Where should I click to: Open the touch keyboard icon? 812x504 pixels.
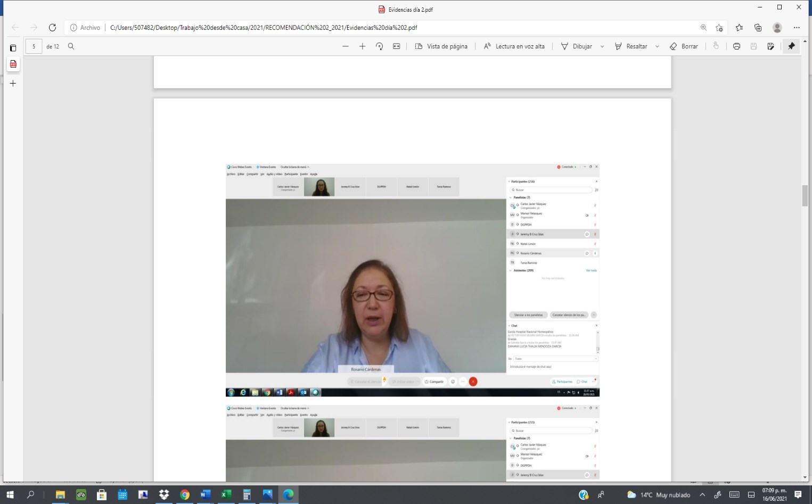[734, 495]
